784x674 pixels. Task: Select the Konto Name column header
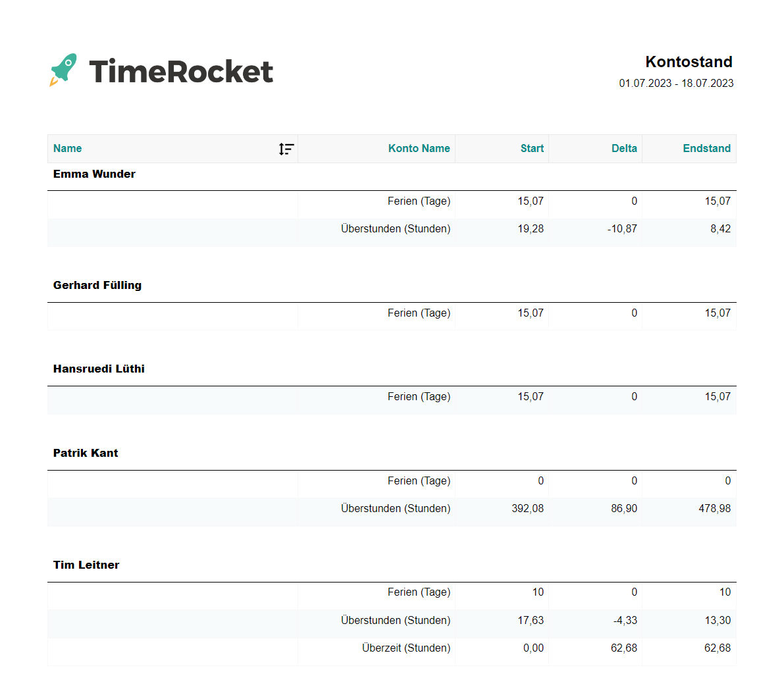419,149
